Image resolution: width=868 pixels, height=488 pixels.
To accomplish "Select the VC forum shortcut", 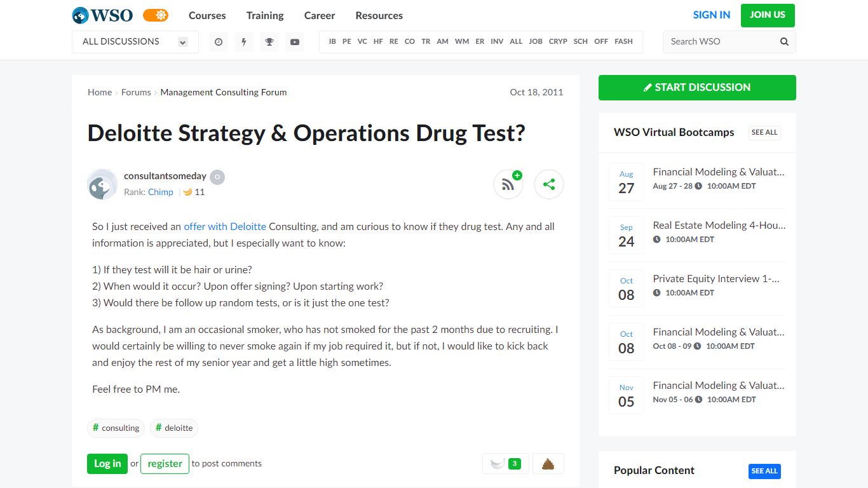I will coord(362,41).
